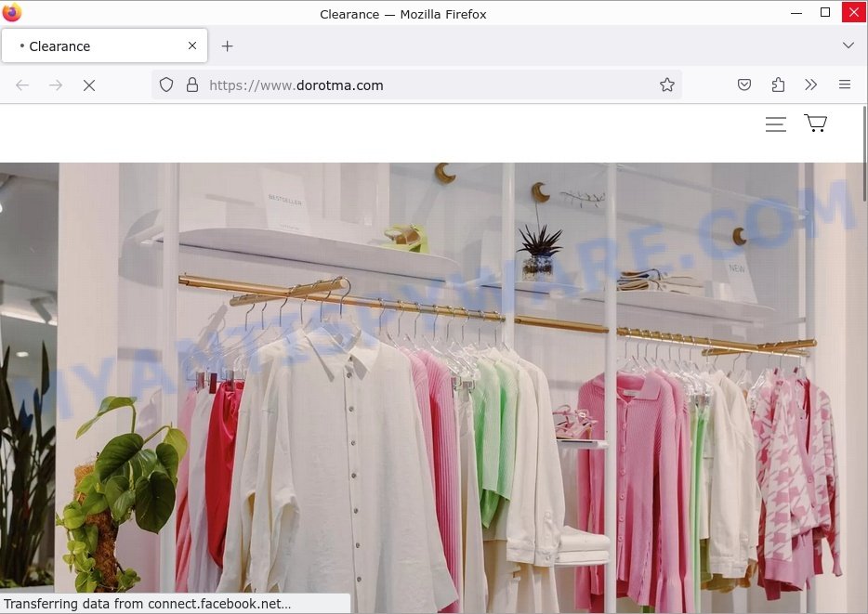View site security padlock info
Viewport: 868px width, 614px height.
192,85
